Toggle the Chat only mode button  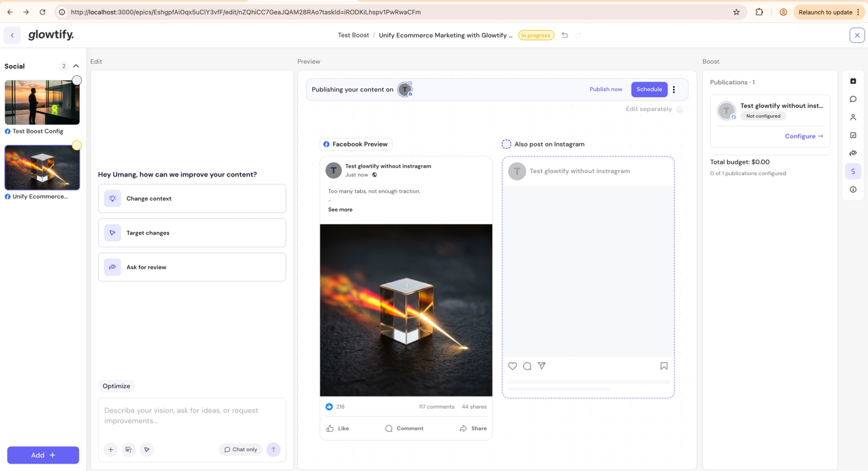[x=241, y=449]
